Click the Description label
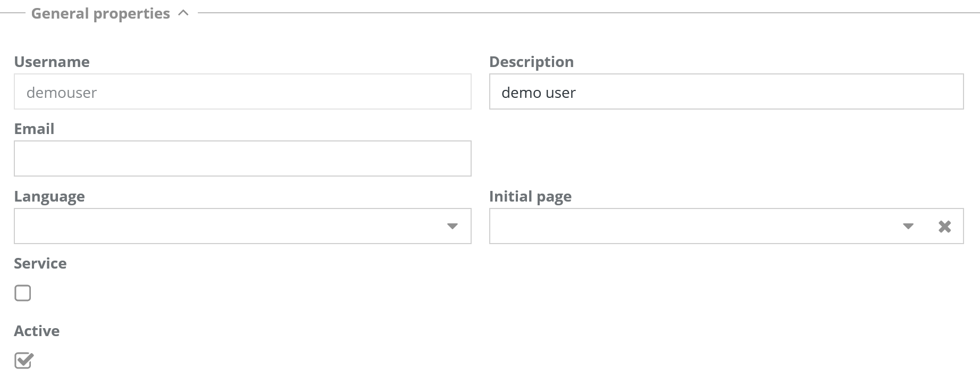The height and width of the screenshot is (376, 980). 531,62
